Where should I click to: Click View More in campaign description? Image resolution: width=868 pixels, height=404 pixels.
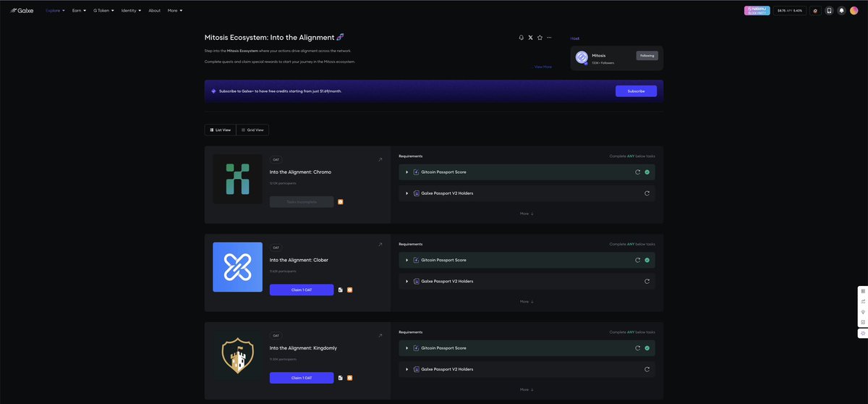pos(543,67)
